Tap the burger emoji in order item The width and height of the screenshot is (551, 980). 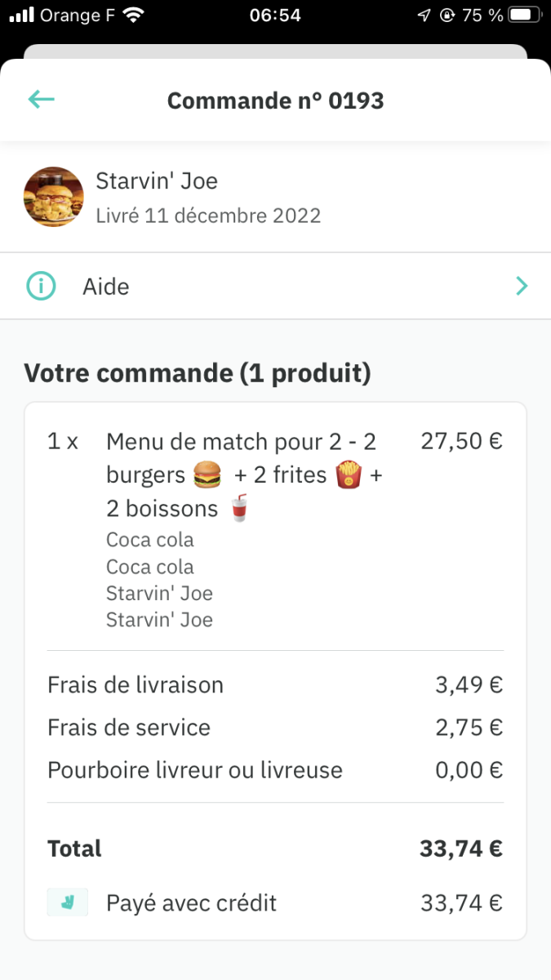pyautogui.click(x=207, y=476)
